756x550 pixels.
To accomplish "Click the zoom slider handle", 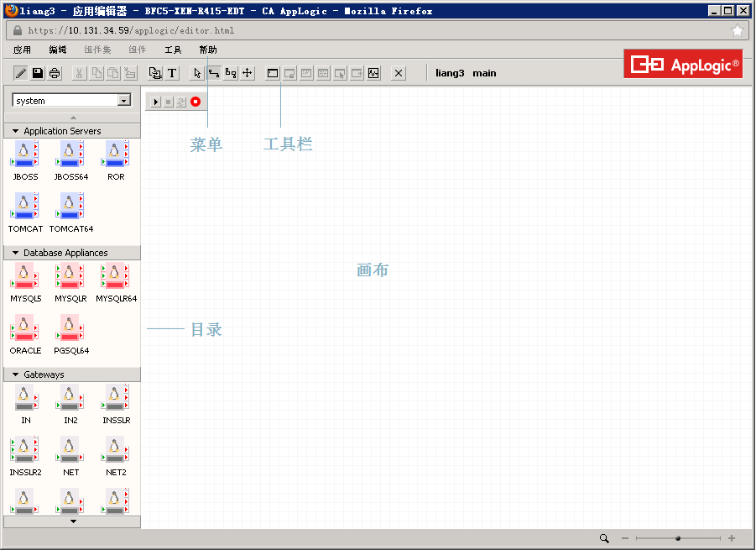I will (678, 538).
